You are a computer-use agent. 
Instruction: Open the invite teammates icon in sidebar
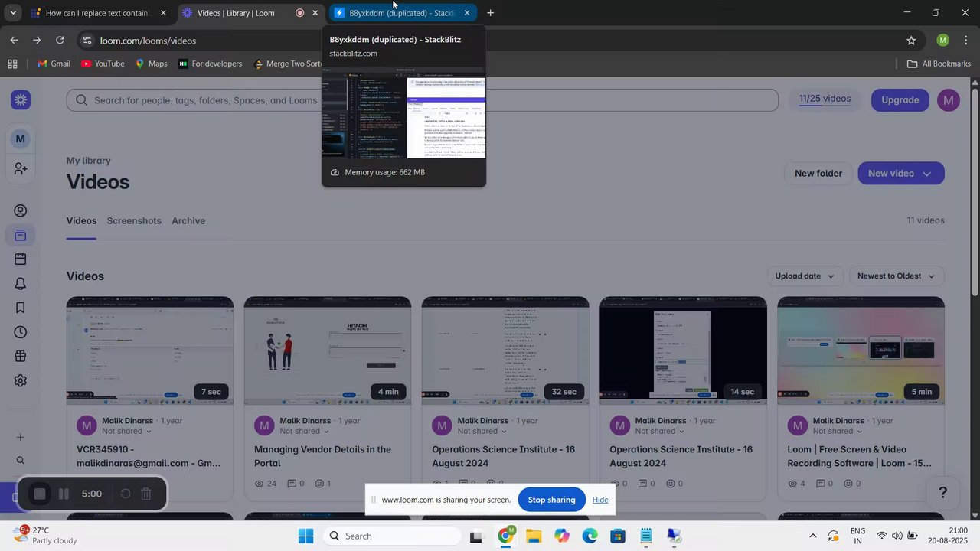pyautogui.click(x=21, y=168)
